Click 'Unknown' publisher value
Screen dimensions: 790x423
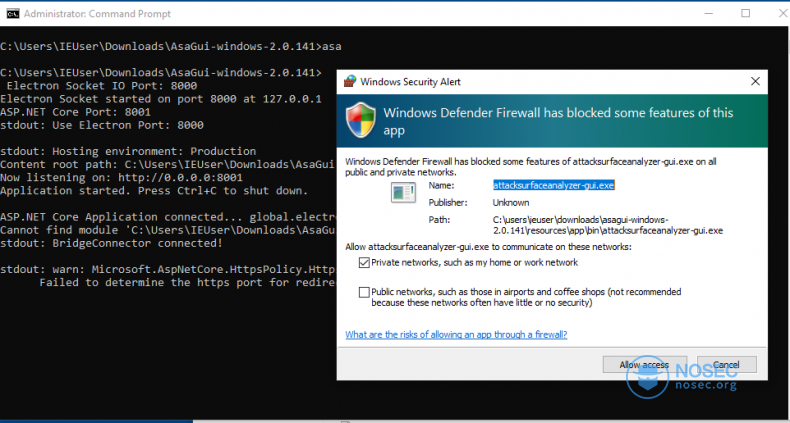[511, 202]
